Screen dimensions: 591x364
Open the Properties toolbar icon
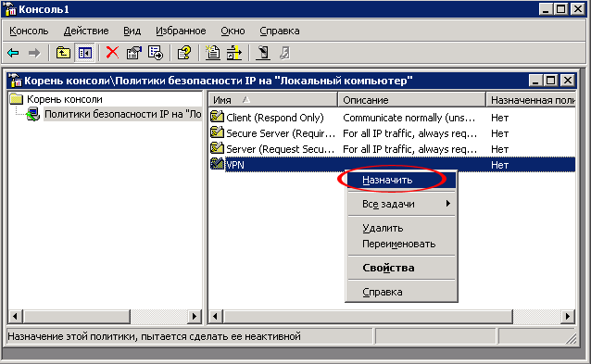(133, 53)
